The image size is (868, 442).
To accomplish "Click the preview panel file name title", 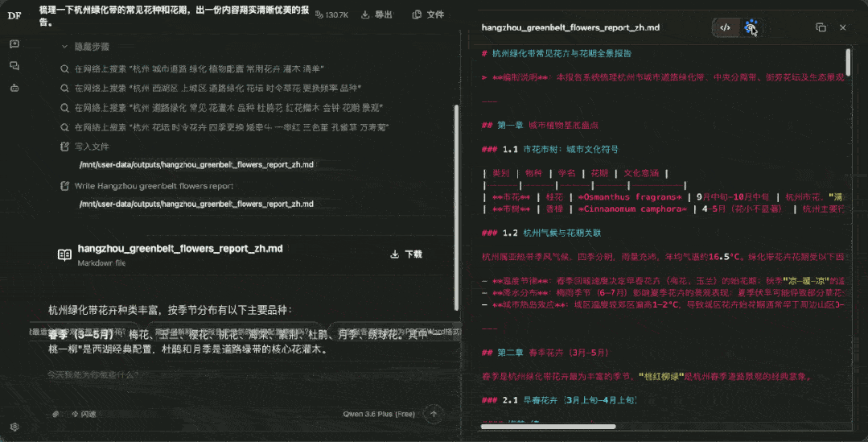I will 570,27.
